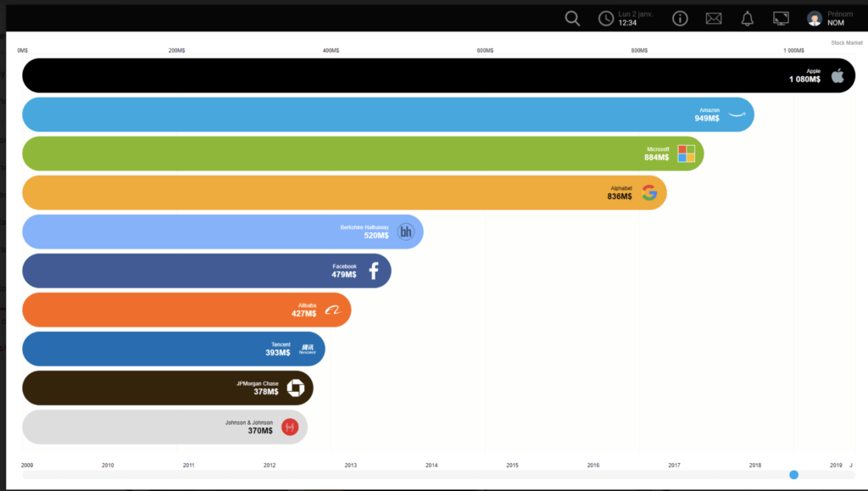
Task: Click the Johnson & Johnson red logo
Action: coord(290,427)
